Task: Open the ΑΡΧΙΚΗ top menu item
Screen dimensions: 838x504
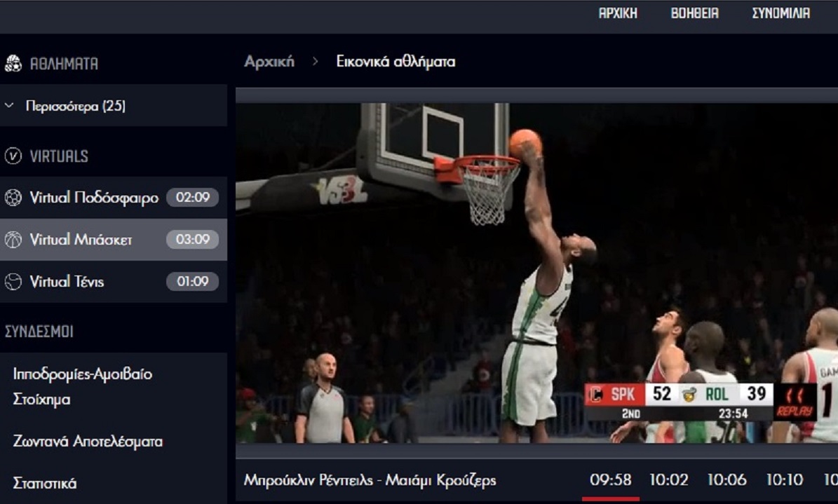Action: (x=618, y=13)
